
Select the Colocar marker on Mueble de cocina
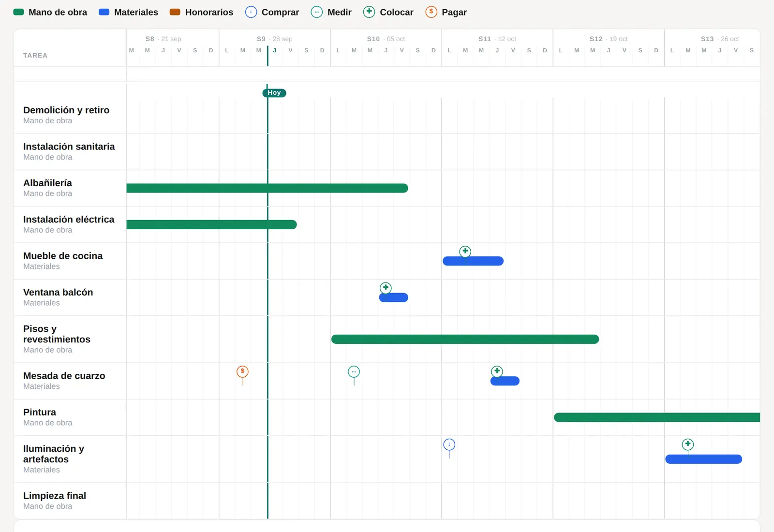[x=465, y=251]
